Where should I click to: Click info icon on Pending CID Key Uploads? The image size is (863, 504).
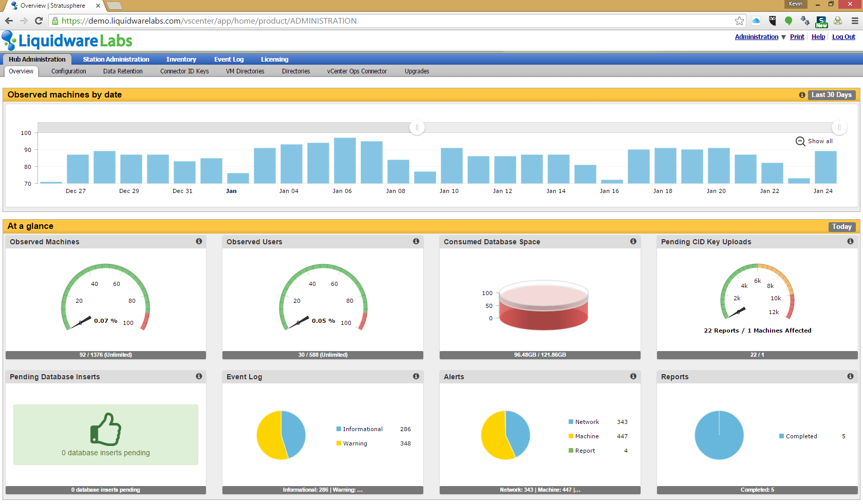[x=851, y=241]
